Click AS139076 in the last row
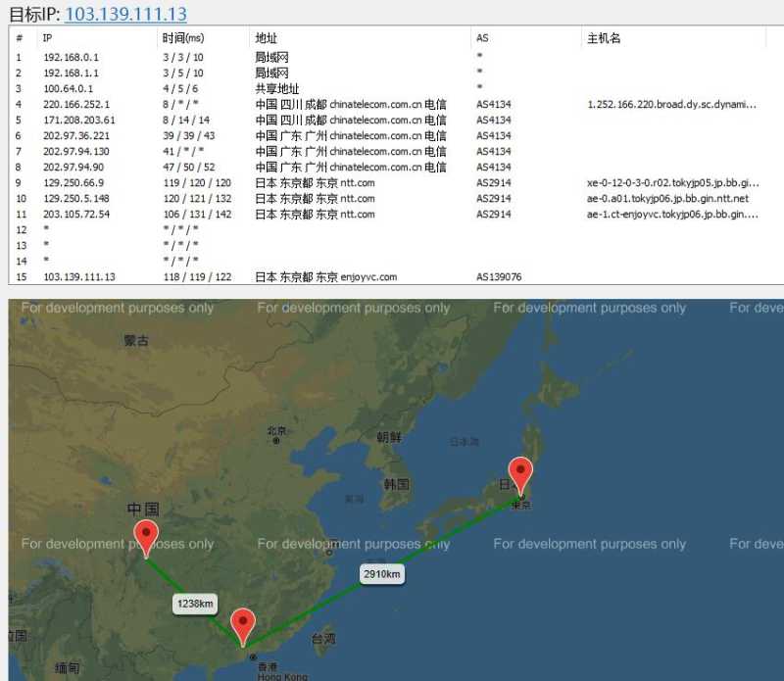 pyautogui.click(x=499, y=277)
